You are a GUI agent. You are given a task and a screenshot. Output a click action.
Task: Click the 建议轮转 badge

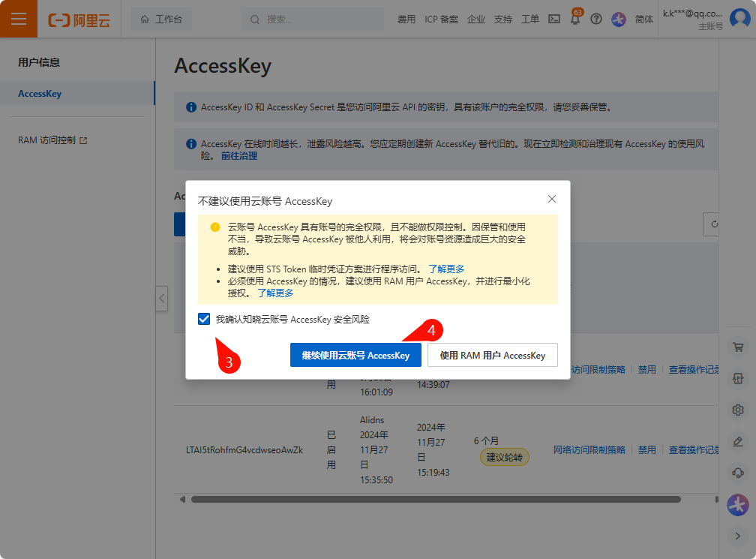tap(504, 457)
